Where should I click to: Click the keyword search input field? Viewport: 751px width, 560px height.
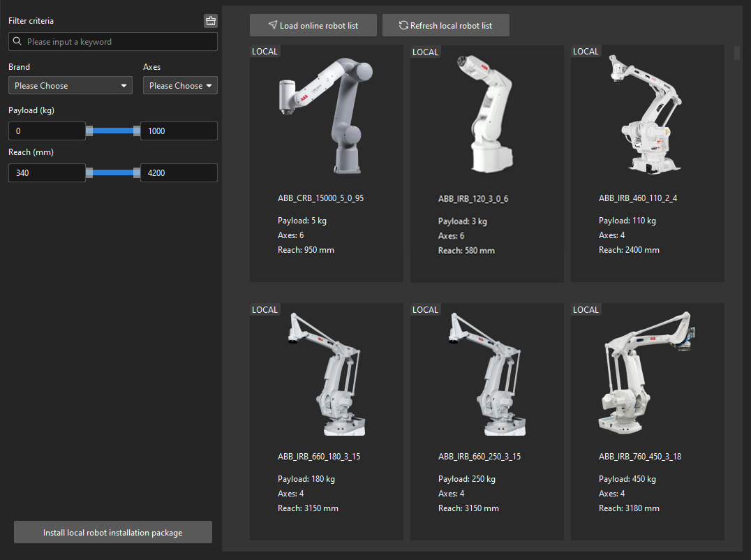click(119, 42)
